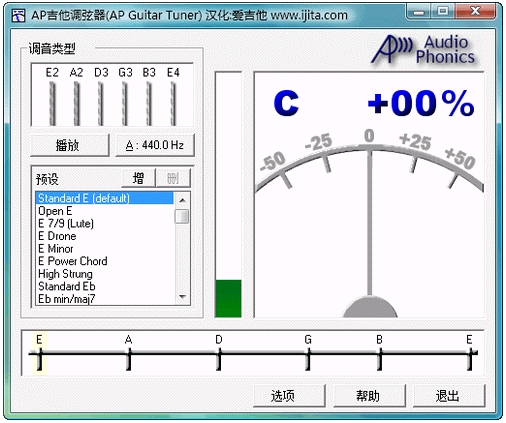Click the app icon in title bar

pos(18,15)
